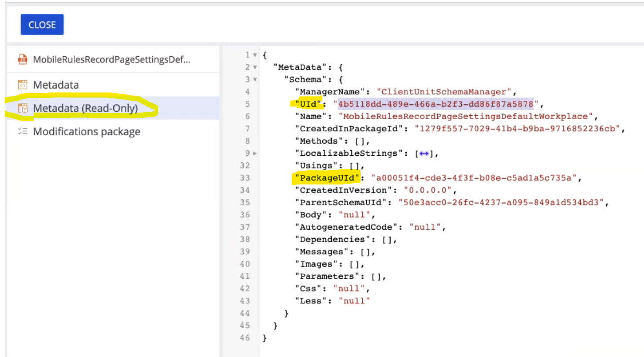Click the "Messages" key on line 39
Image resolution: width=644 pixels, height=357 pixels.
[x=322, y=252]
